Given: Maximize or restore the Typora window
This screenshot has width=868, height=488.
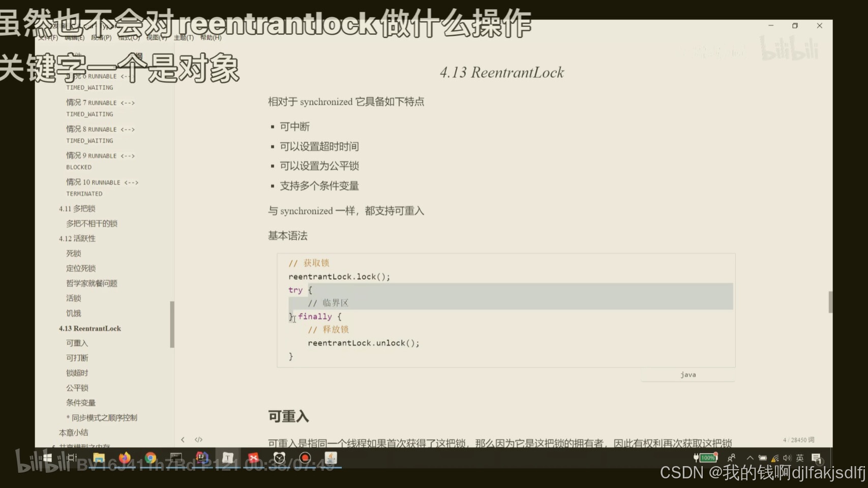Looking at the screenshot, I should (795, 25).
